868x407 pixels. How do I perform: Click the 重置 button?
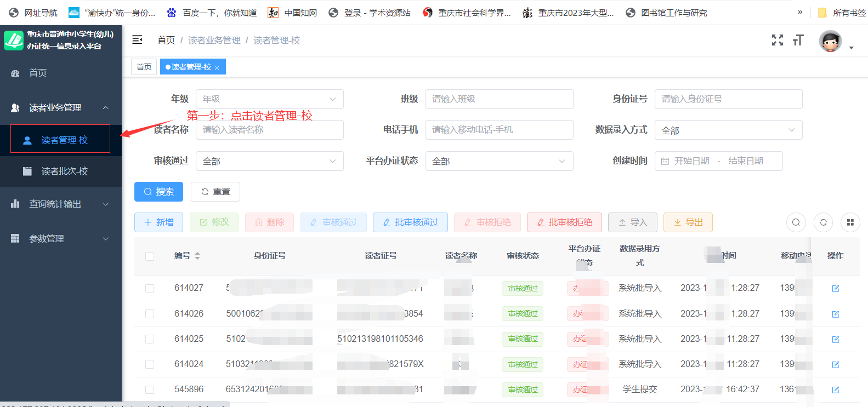tap(215, 192)
